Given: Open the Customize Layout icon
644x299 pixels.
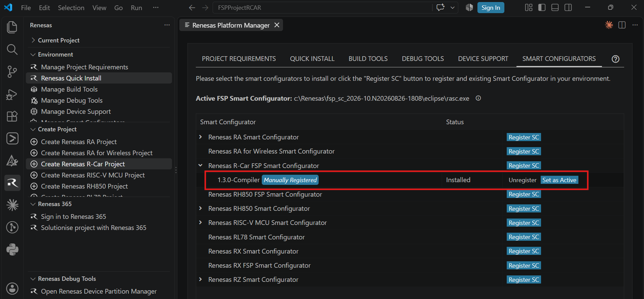Looking at the screenshot, I should pyautogui.click(x=529, y=7).
